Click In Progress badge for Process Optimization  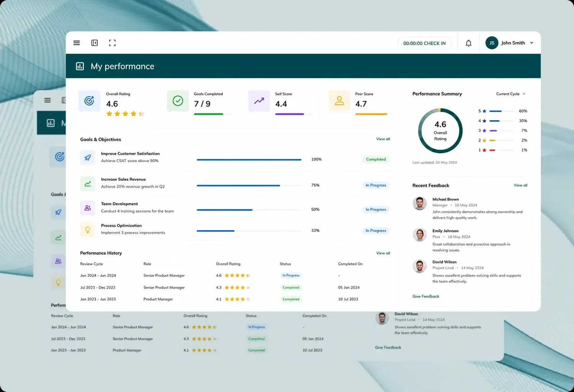[376, 231]
